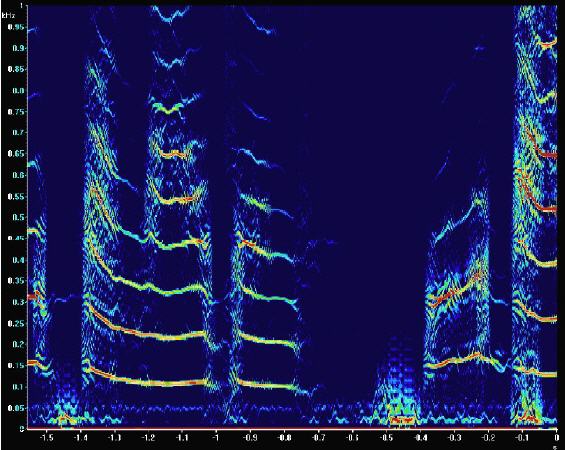Viewport: 565px width, 450px height.
Task: Click the 0.35 frequency axis label
Action: click(x=16, y=281)
